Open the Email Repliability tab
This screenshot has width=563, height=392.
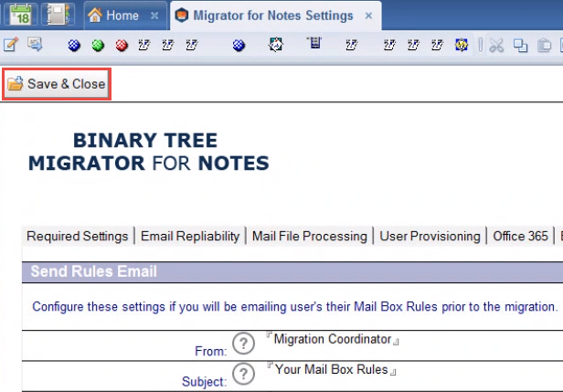[x=190, y=236]
